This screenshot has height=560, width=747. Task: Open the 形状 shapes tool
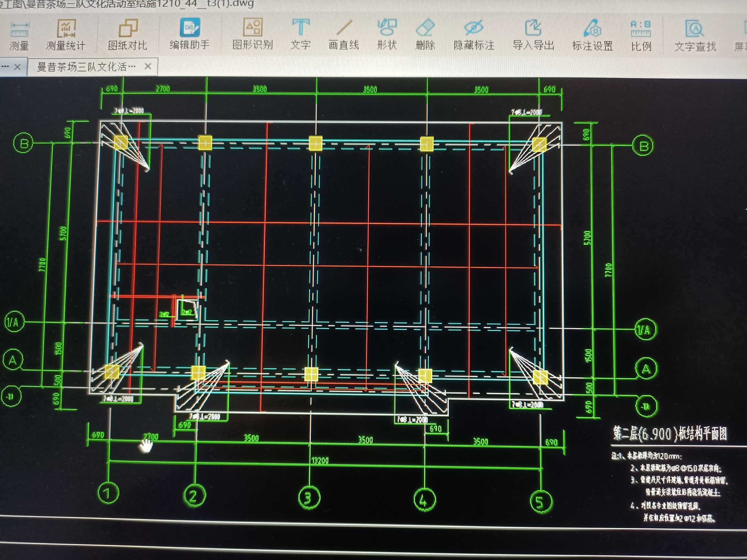[387, 35]
